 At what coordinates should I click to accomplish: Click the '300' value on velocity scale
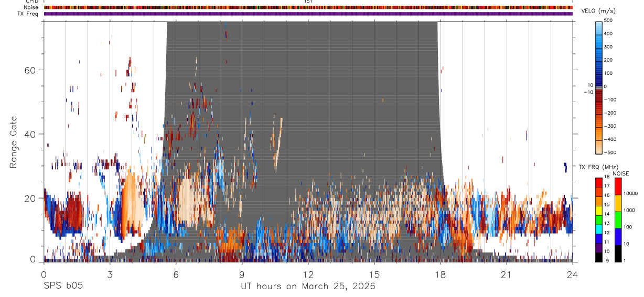pyautogui.click(x=609, y=47)
